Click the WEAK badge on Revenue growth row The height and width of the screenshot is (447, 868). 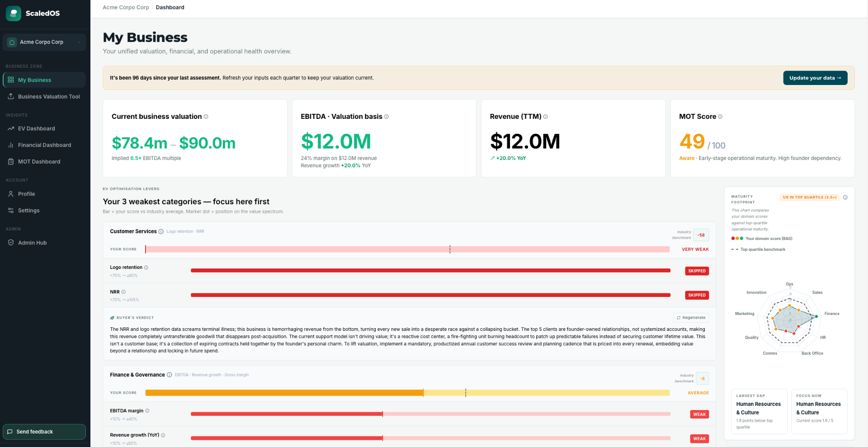699,439
